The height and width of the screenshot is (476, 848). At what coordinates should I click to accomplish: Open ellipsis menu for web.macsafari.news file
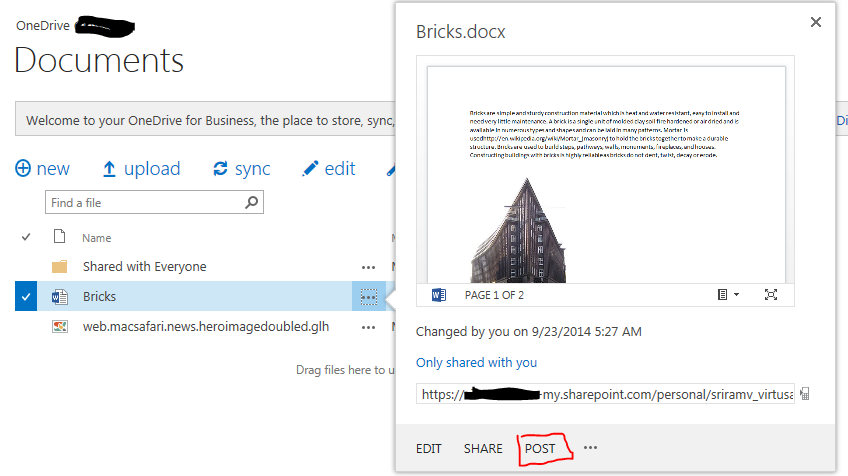coord(368,327)
